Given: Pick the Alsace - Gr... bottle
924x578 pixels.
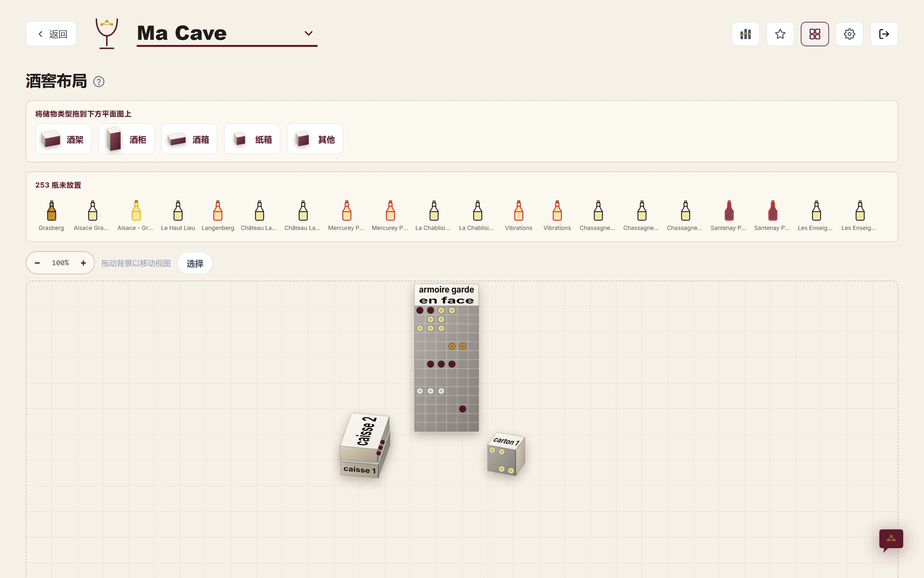Looking at the screenshot, I should (x=135, y=215).
